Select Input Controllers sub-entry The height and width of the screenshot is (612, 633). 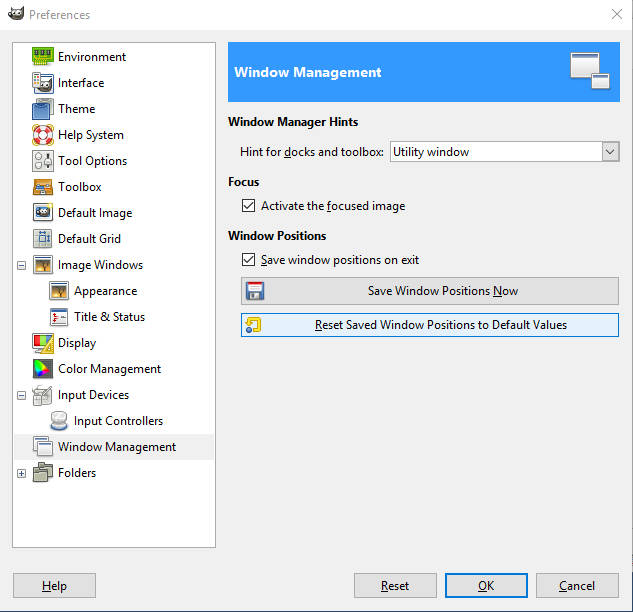pyautogui.click(x=118, y=421)
